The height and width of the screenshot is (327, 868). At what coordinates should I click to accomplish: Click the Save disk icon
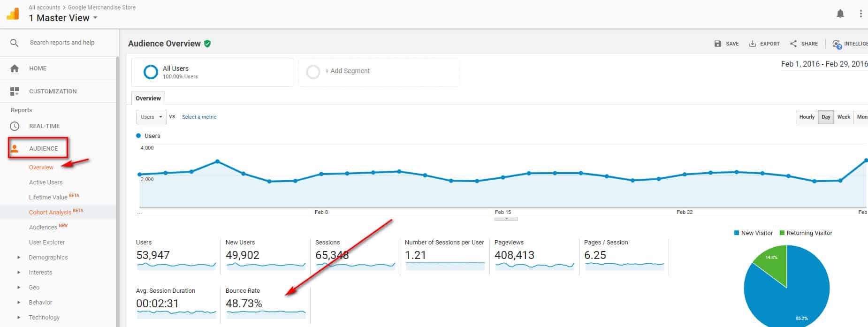coord(718,44)
